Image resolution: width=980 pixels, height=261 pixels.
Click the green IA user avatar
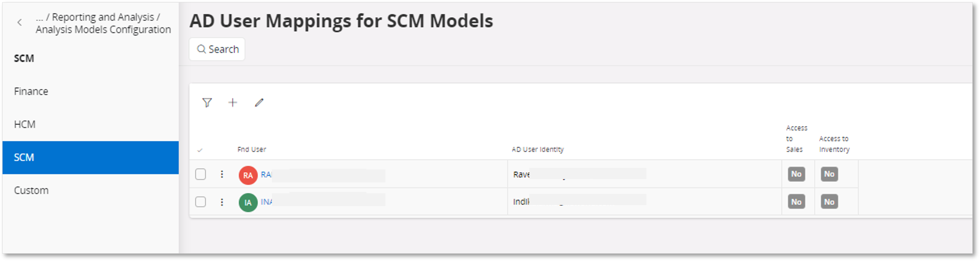pos(248,202)
